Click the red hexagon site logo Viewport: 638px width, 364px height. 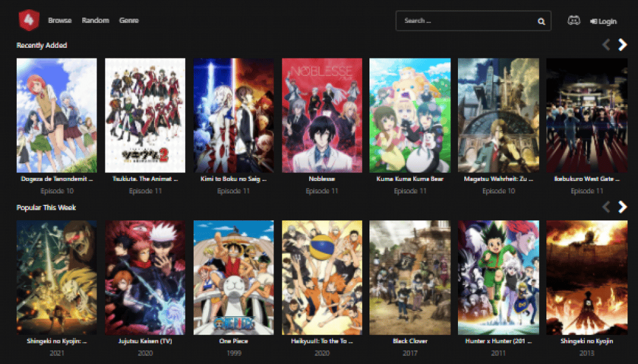click(x=29, y=21)
